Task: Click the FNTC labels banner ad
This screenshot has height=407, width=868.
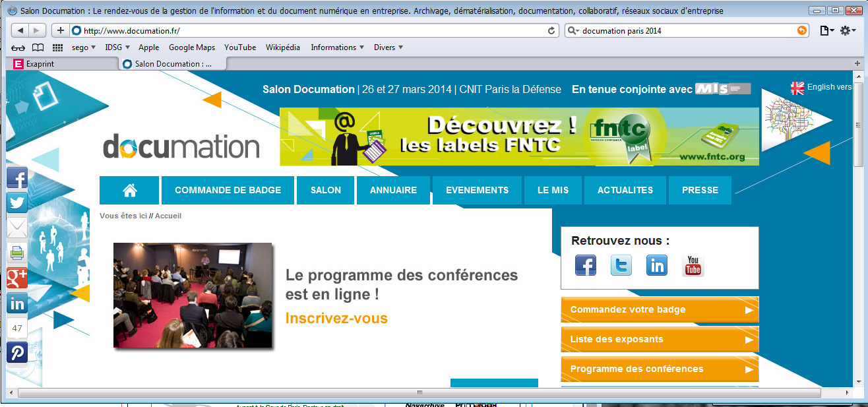Action: [x=519, y=137]
